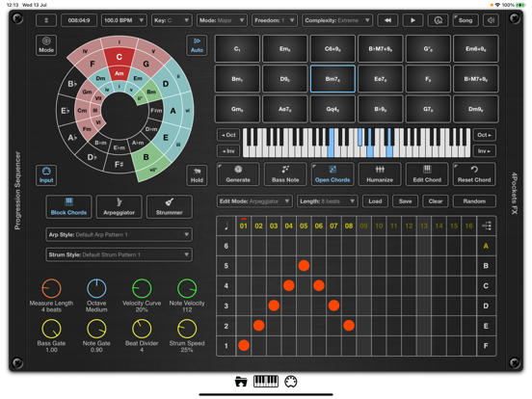Image resolution: width=532 pixels, height=399 pixels.
Task: Toggle the Hold button
Action: [197, 175]
